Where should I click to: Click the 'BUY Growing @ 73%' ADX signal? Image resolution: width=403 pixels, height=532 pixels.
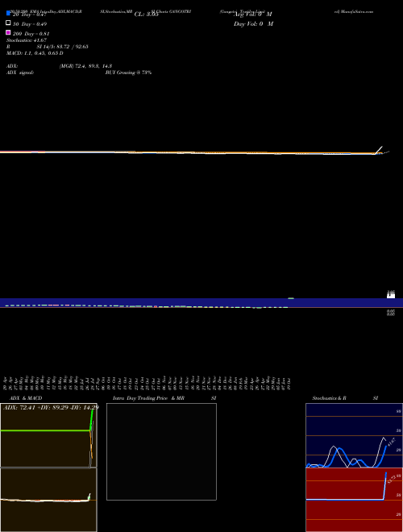[x=128, y=73]
